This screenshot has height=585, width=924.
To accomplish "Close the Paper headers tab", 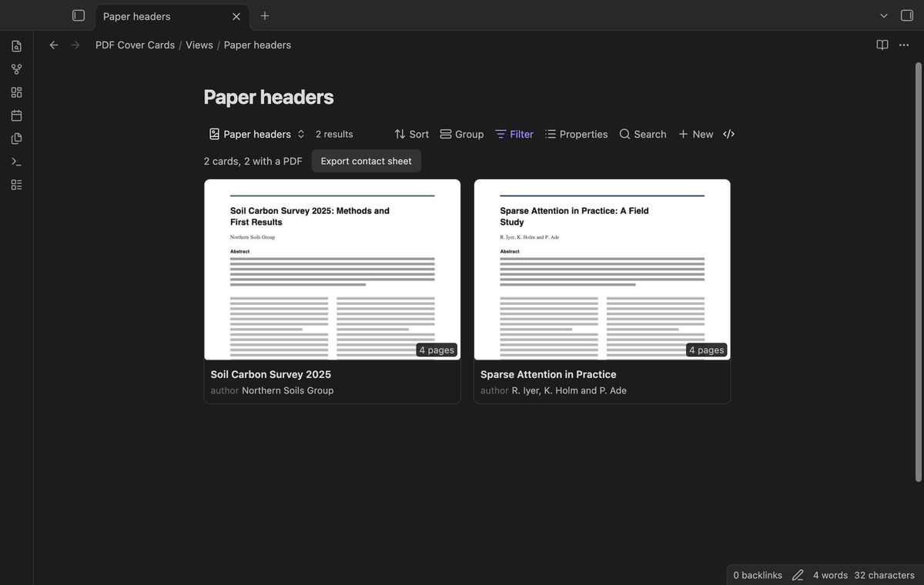I will pyautogui.click(x=236, y=16).
